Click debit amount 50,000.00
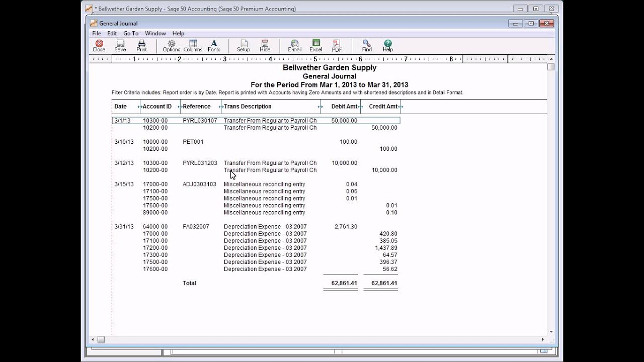Image resolution: width=644 pixels, height=362 pixels. [344, 121]
